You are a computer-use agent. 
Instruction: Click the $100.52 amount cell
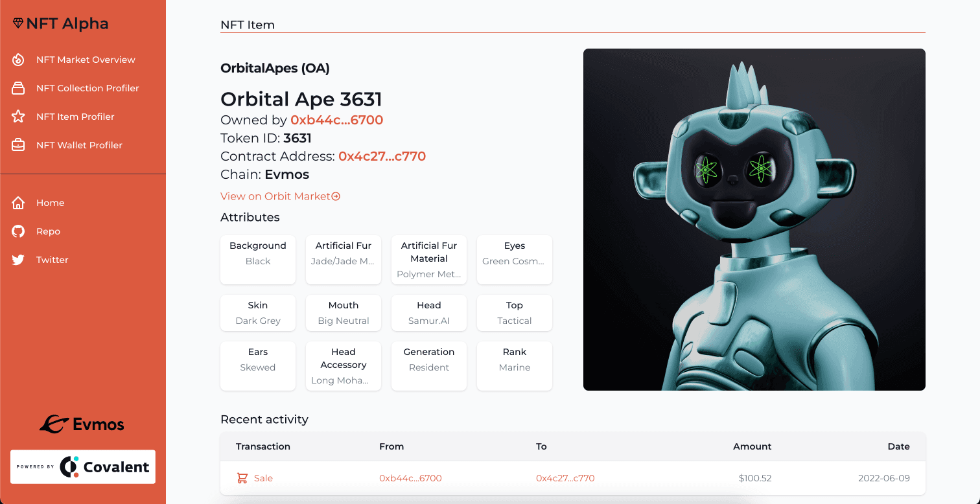click(x=755, y=478)
